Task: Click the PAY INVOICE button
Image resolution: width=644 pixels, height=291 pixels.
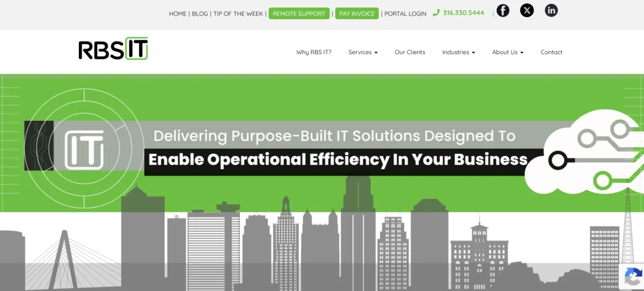Action: coord(357,13)
